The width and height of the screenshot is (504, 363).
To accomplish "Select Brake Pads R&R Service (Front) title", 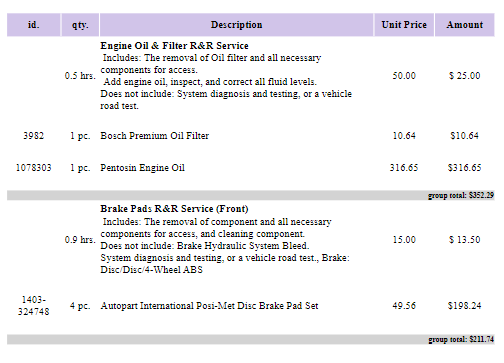I will point(174,209).
